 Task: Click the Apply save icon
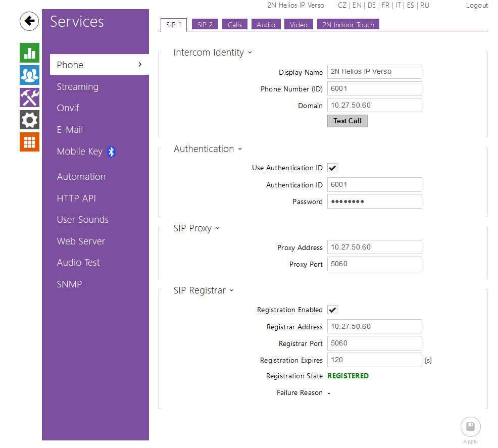click(470, 427)
